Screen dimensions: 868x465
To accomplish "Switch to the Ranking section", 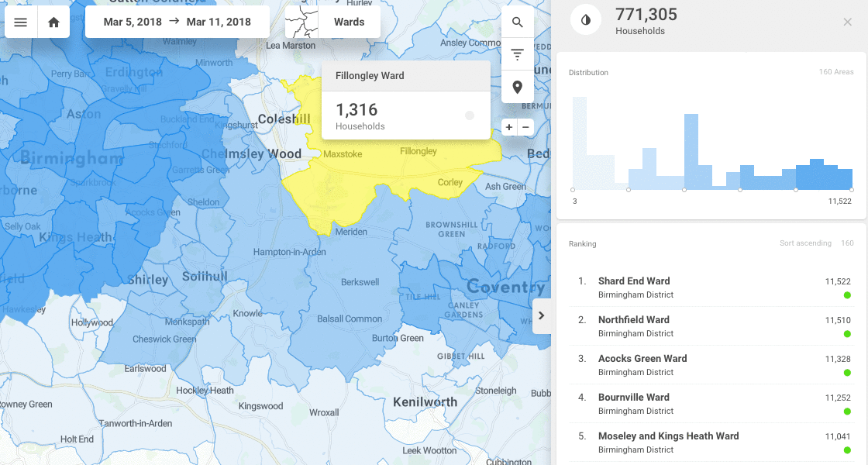I will (582, 243).
